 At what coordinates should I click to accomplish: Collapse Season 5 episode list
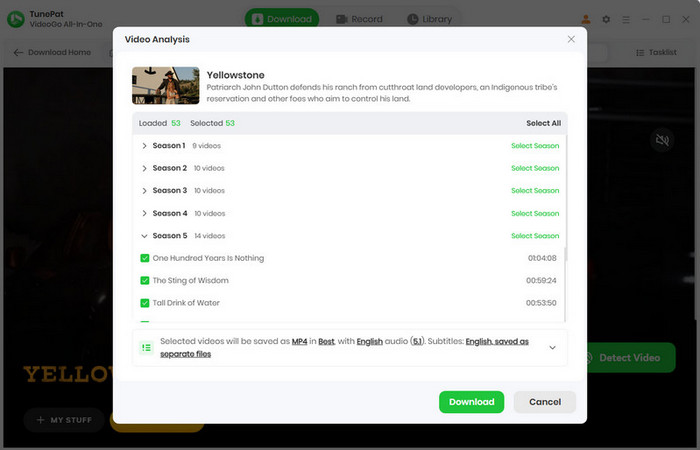point(144,236)
